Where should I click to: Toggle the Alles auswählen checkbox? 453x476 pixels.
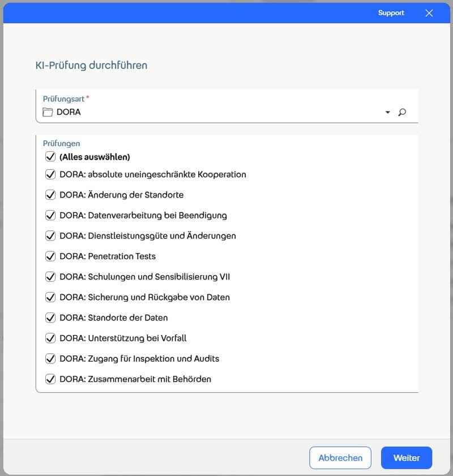(x=50, y=157)
